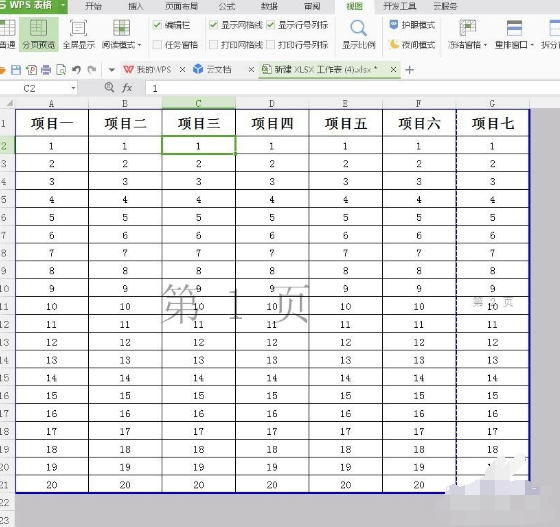Viewport: 560px width, 527px height.
Task: Expand the Reading Mode dropdown arrow
Action: tap(139, 45)
